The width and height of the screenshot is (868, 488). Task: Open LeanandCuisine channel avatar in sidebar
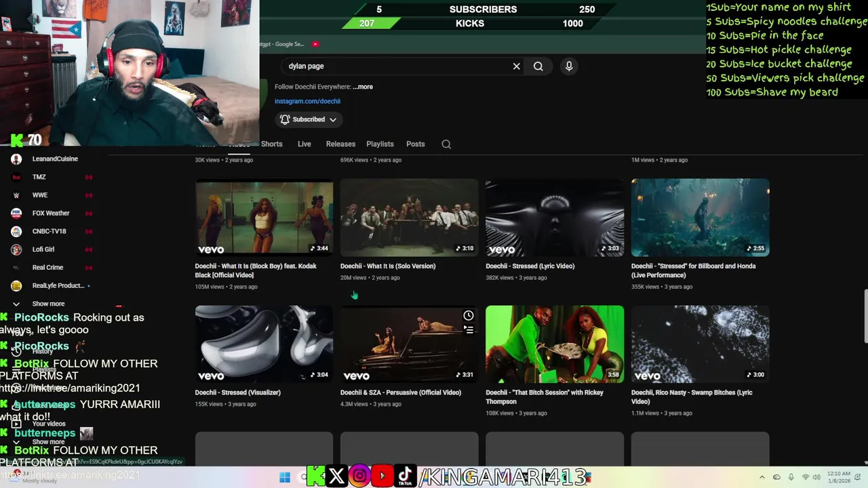point(16,159)
